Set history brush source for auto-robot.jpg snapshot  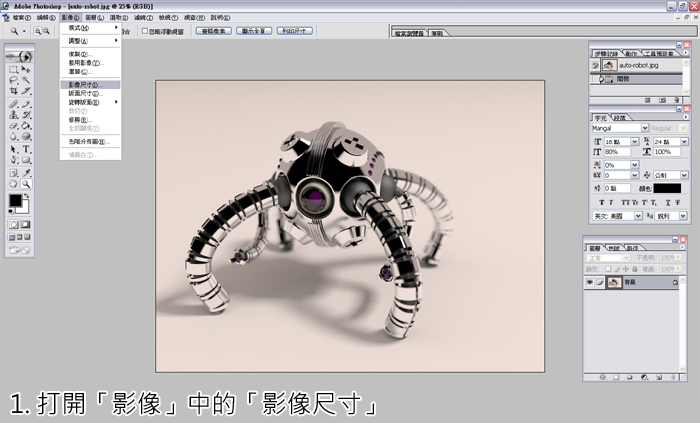(x=595, y=66)
